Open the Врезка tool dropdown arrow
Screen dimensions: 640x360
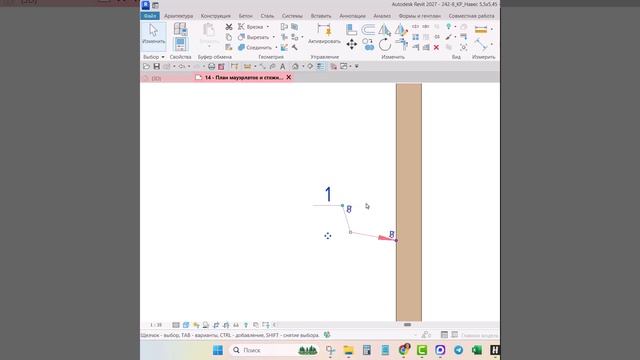point(268,27)
